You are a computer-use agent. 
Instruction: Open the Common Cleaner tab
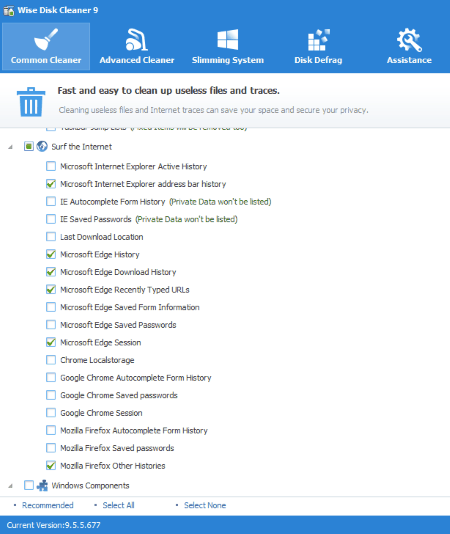coord(46,46)
